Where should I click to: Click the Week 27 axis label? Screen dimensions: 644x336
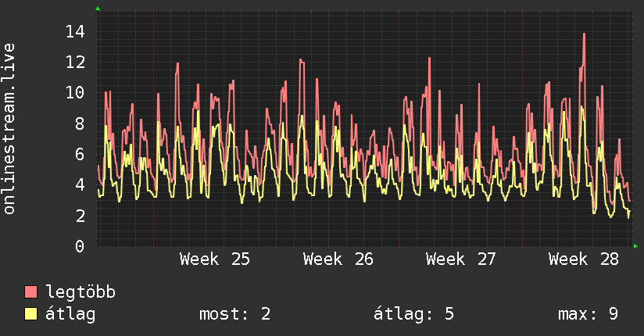[x=461, y=259]
